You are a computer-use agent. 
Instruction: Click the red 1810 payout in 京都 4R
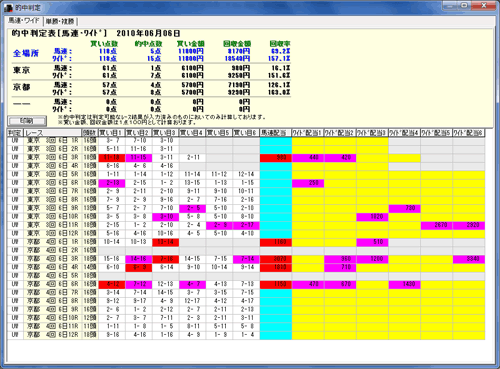(x=276, y=267)
